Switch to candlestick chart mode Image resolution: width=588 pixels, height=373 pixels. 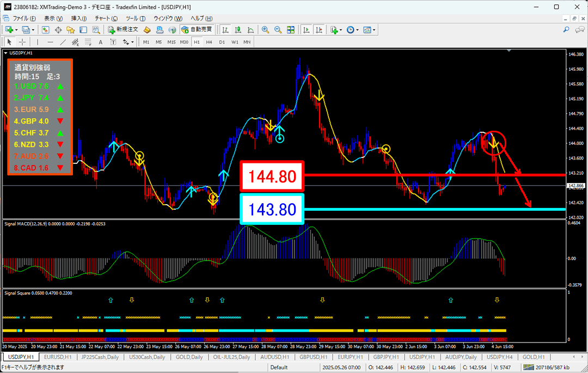point(238,29)
